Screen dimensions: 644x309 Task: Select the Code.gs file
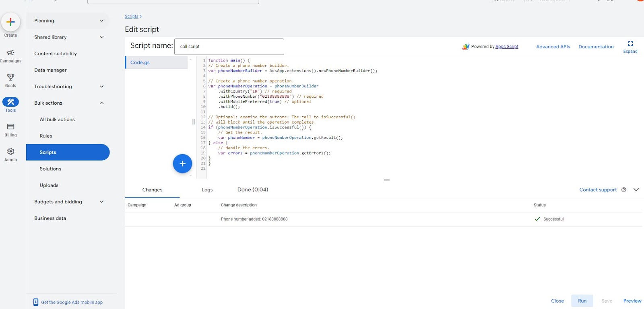[x=157, y=63]
